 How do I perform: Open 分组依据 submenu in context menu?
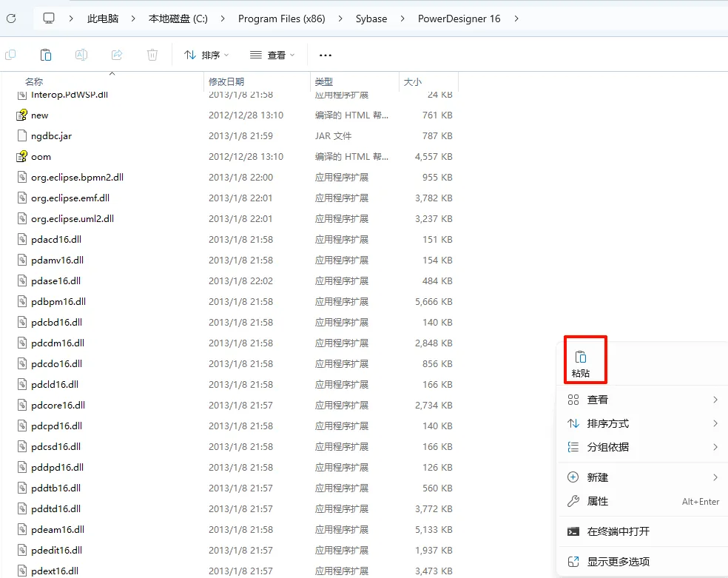click(643, 447)
